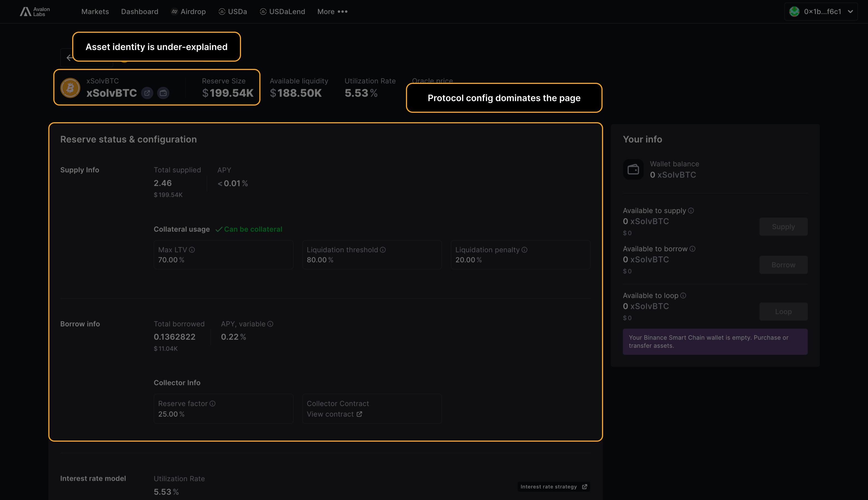The height and width of the screenshot is (500, 868).
Task: Click the Reserve Size value $199.54K
Action: point(228,93)
